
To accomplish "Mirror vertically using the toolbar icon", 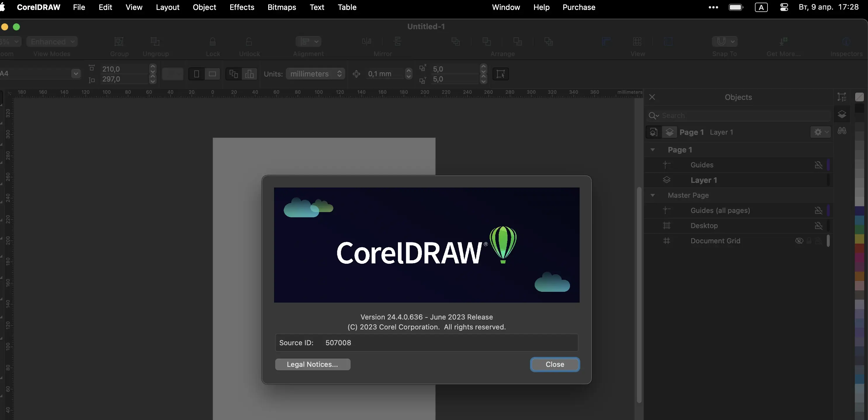I will (398, 41).
